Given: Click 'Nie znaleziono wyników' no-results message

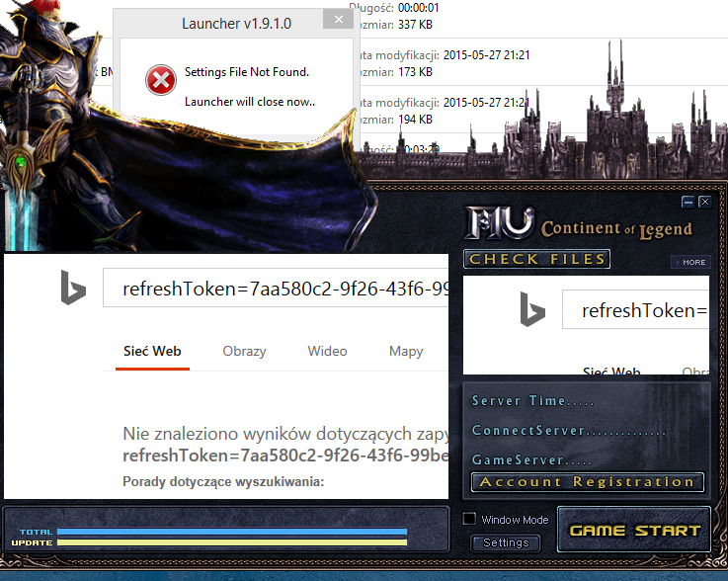Looking at the screenshot, I should [x=285, y=434].
